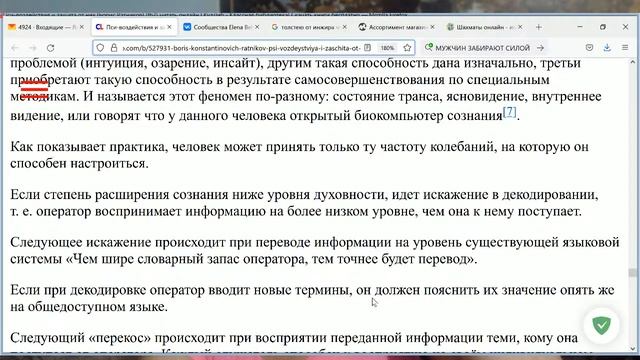The image size is (640, 360).
Task: Submit search with the arrow button
Action: [540, 48]
